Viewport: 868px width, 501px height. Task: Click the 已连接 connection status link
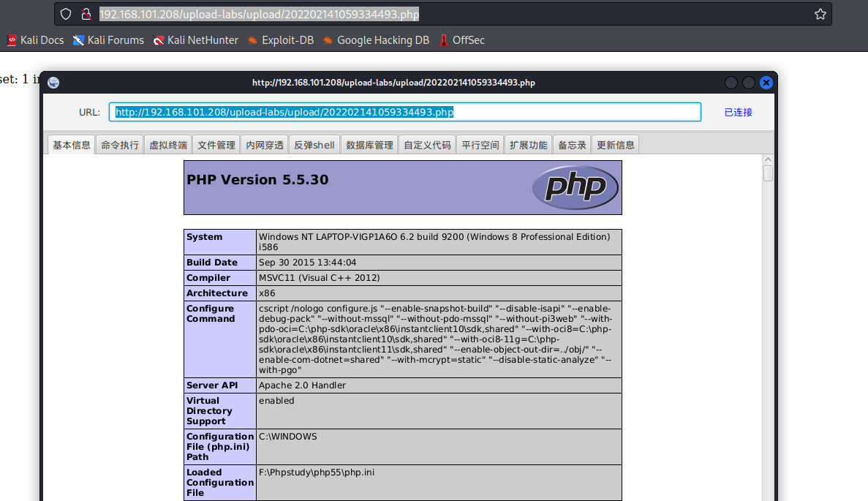(738, 113)
